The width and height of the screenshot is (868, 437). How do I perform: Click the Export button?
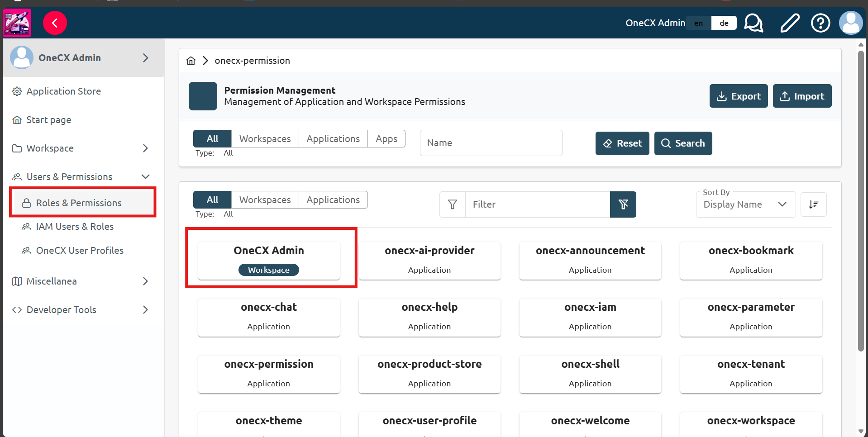pyautogui.click(x=738, y=96)
